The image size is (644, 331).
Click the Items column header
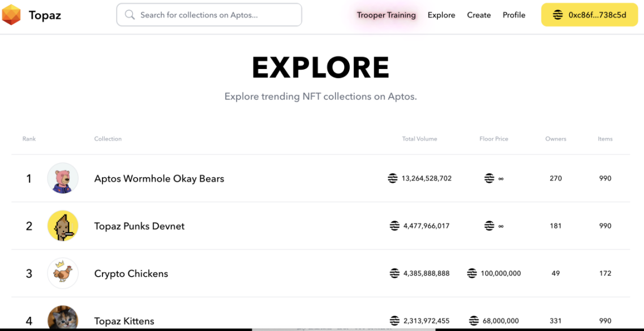[605, 139]
